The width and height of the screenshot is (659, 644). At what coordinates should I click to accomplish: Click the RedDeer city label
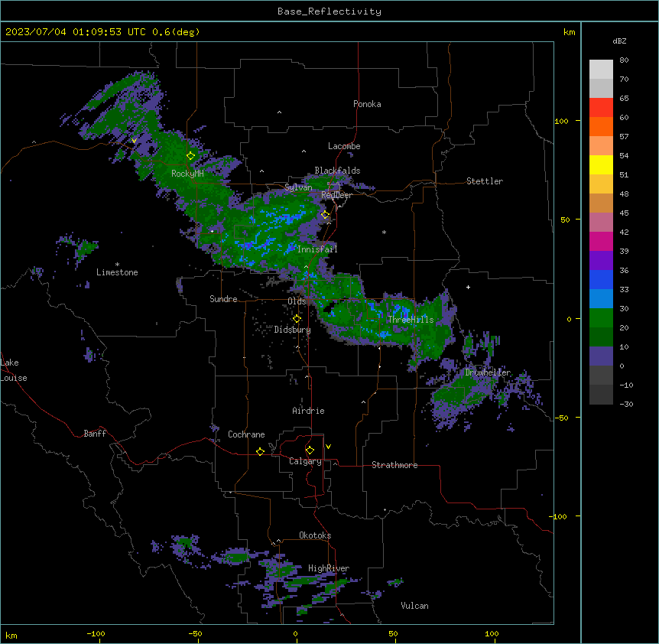pos(336,195)
